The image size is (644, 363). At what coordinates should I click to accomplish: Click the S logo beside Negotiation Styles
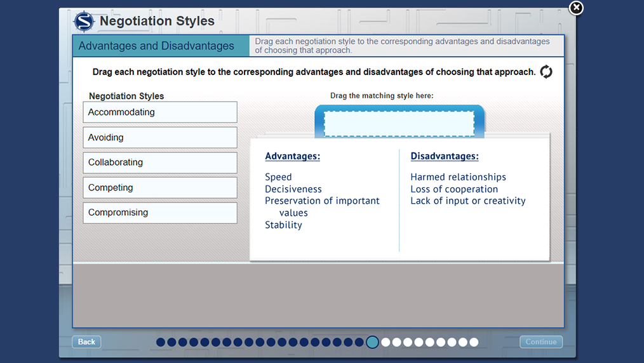point(84,22)
